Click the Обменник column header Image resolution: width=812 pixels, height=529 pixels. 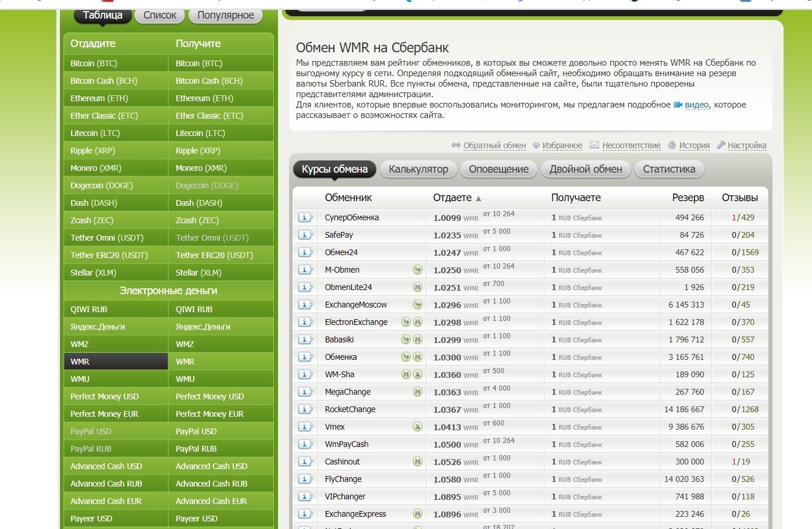(348, 198)
